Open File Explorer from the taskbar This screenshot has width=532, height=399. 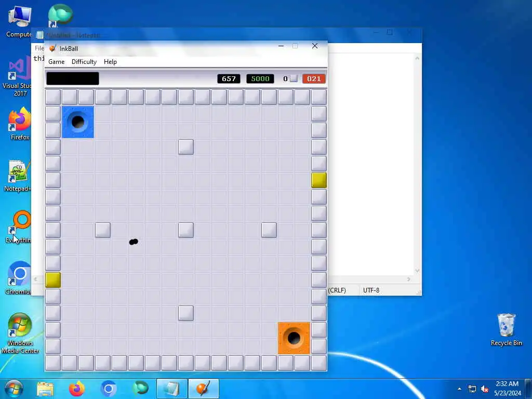point(45,389)
